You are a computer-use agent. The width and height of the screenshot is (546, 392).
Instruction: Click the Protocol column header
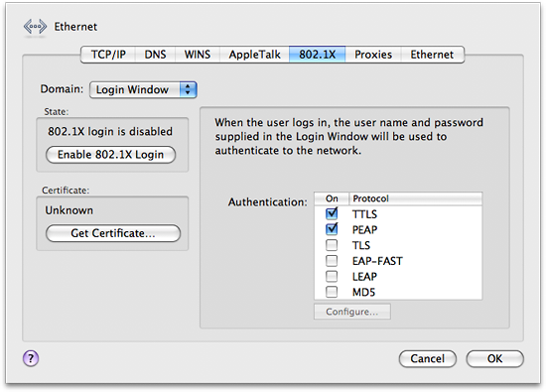415,198
